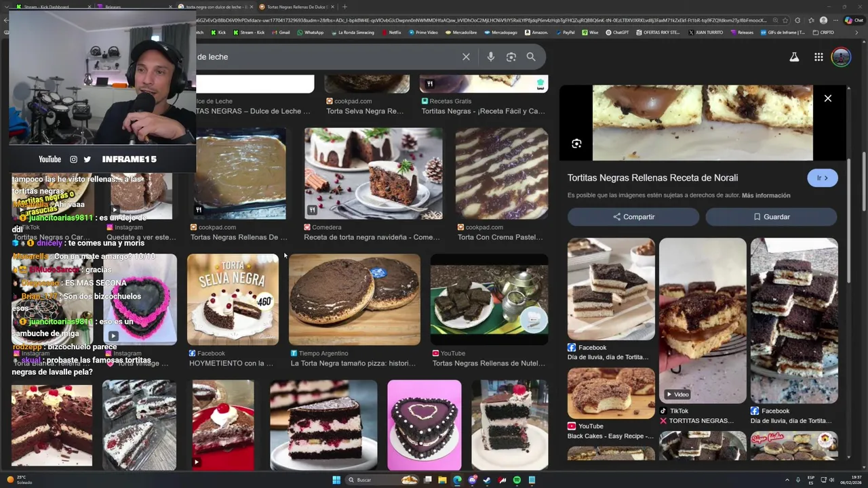
Task: Open Gmail bookmark
Action: coord(281,33)
